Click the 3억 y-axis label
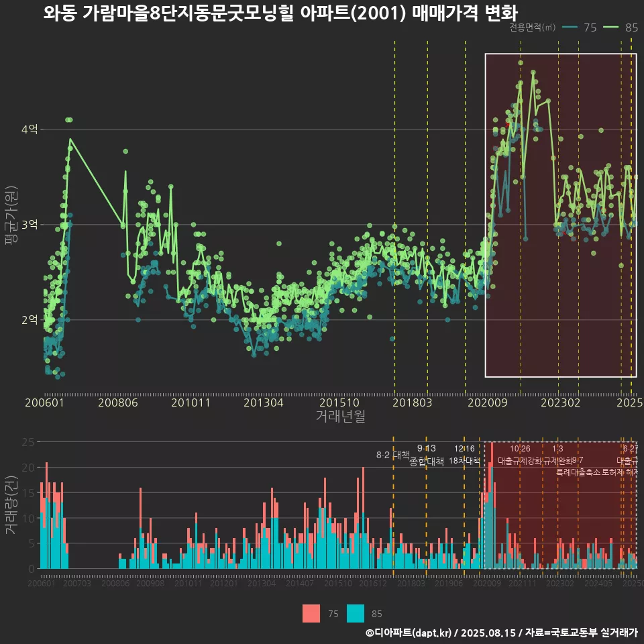 30,225
